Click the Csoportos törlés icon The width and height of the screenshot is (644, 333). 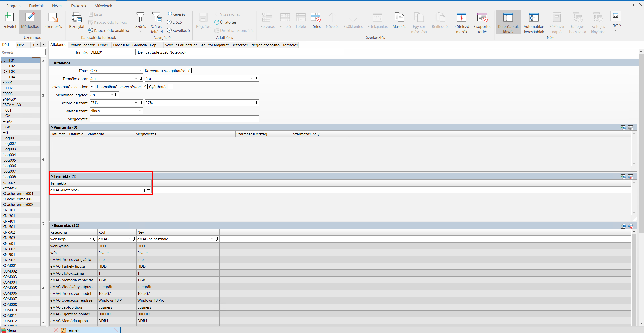click(x=482, y=18)
